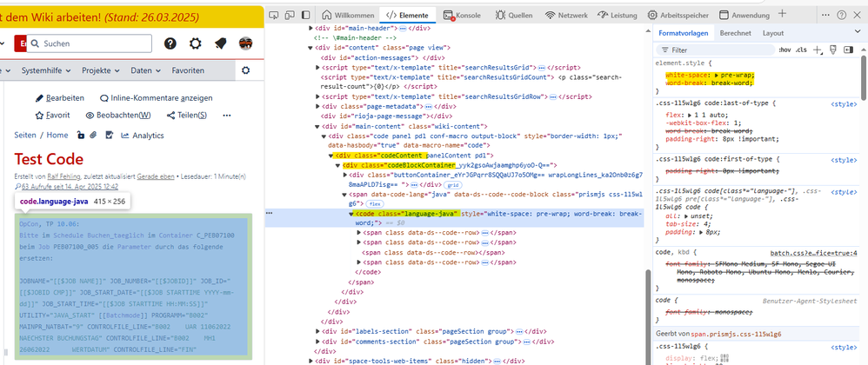Open the Analytics link

point(143,135)
